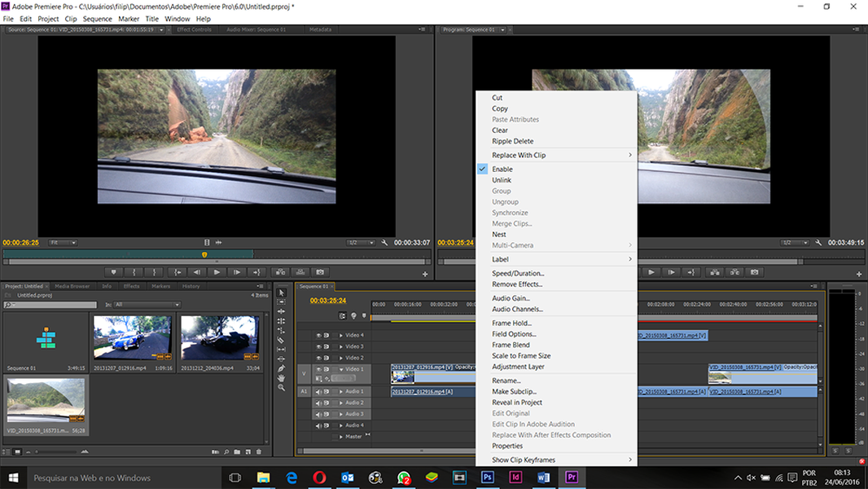
Task: Pick the Zoom tool magnifier
Action: (281, 388)
